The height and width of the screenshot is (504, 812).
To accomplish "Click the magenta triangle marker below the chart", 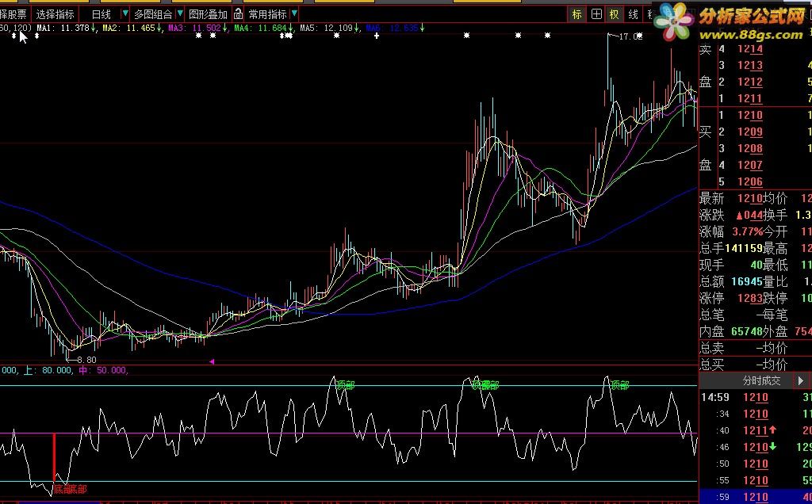I will [x=212, y=361].
